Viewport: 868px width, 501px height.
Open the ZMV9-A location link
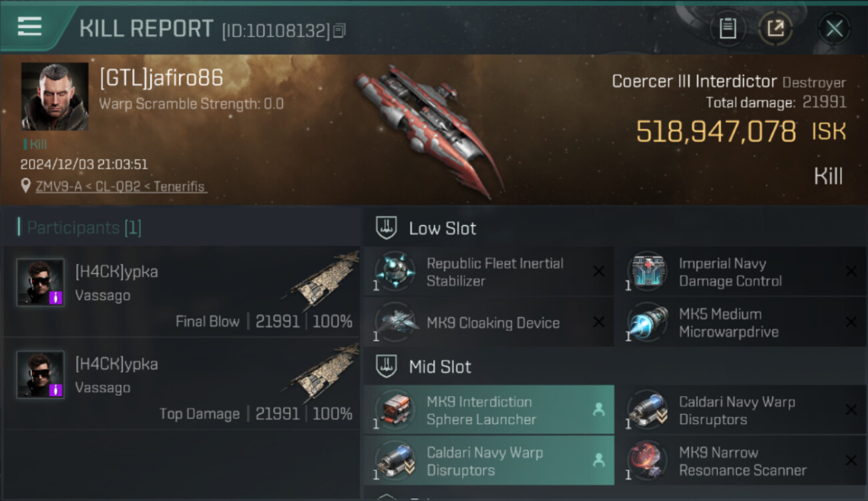coord(59,186)
